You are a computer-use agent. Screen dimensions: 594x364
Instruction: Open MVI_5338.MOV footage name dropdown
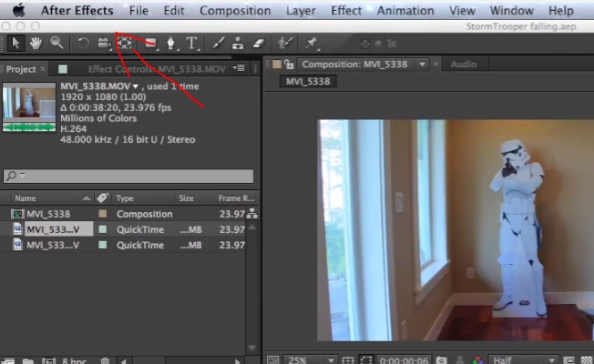click(x=135, y=86)
